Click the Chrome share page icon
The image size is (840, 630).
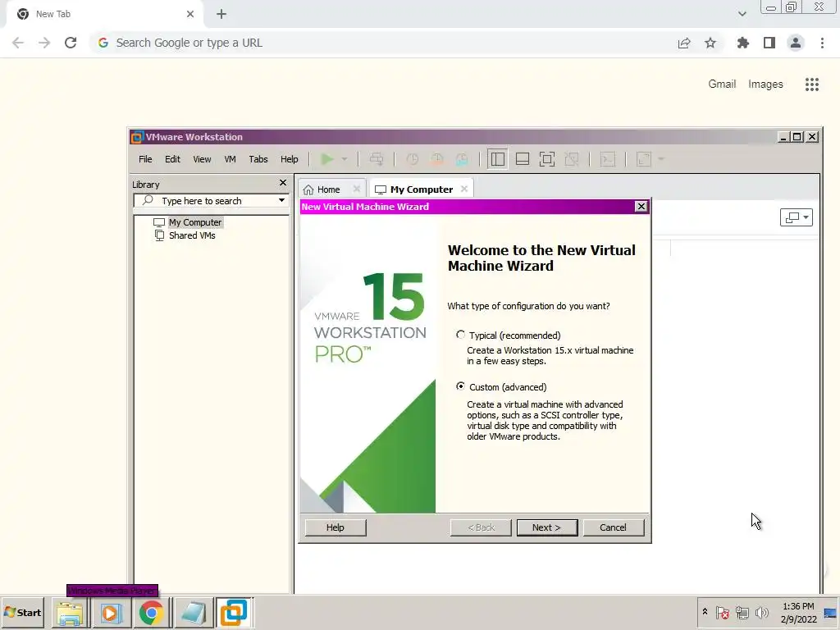[684, 43]
